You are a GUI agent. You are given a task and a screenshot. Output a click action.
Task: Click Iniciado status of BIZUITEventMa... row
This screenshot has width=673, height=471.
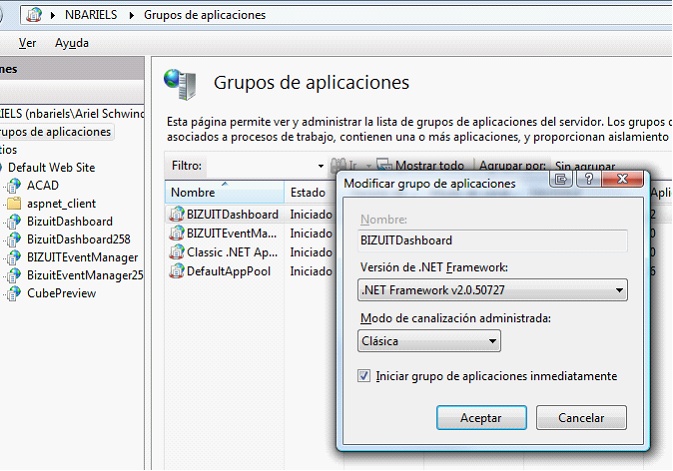(x=311, y=234)
